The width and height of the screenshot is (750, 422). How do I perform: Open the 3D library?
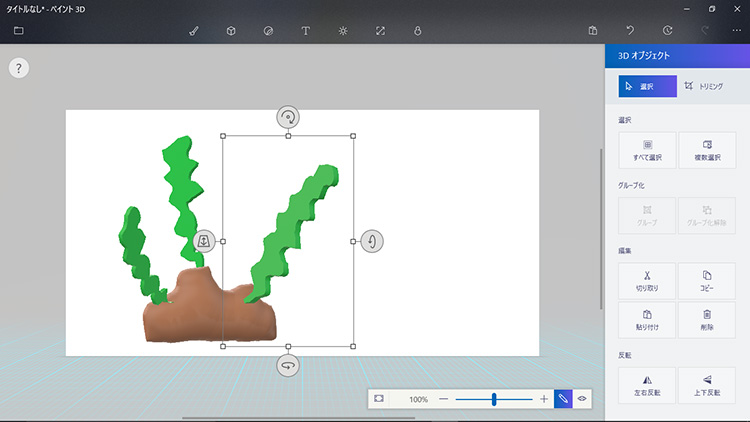coord(417,31)
